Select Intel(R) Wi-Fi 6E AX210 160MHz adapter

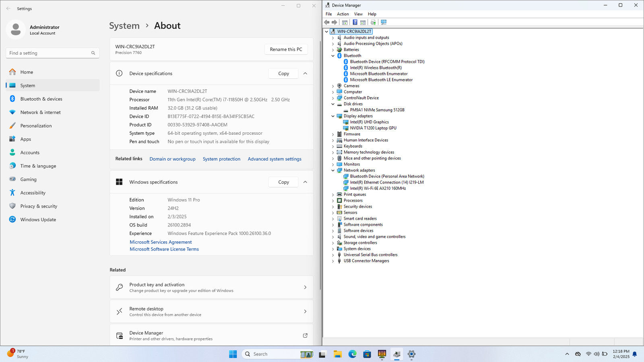click(x=378, y=188)
